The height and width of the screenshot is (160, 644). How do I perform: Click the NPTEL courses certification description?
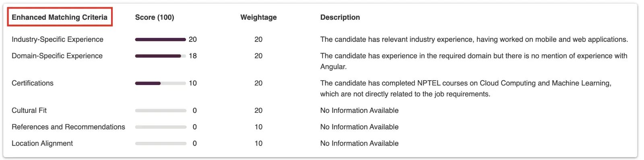coord(466,89)
